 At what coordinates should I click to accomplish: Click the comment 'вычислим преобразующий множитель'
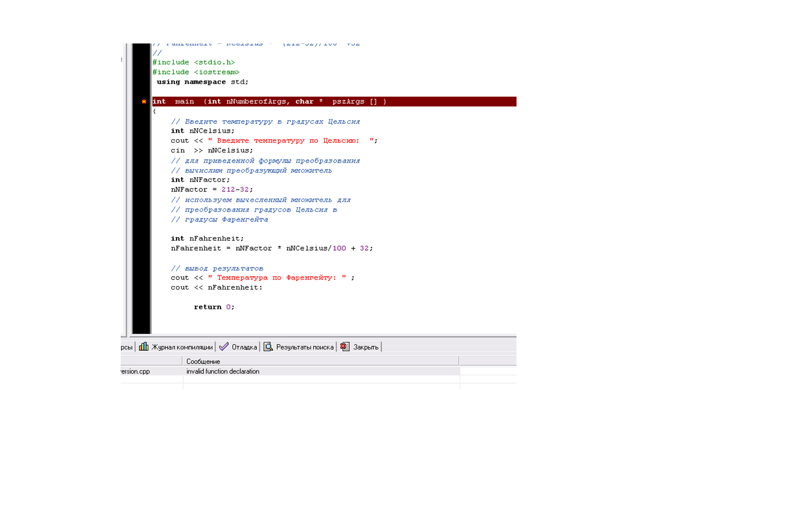pos(251,170)
